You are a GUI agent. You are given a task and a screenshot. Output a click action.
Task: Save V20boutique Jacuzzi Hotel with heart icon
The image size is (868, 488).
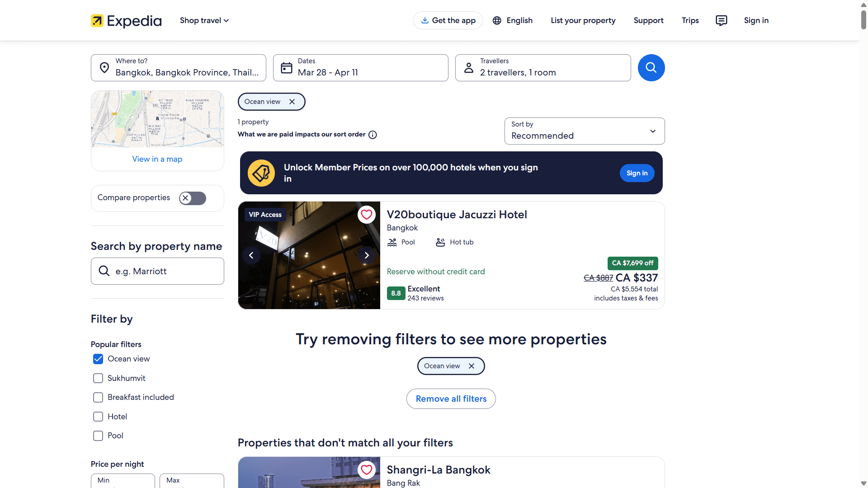point(367,215)
